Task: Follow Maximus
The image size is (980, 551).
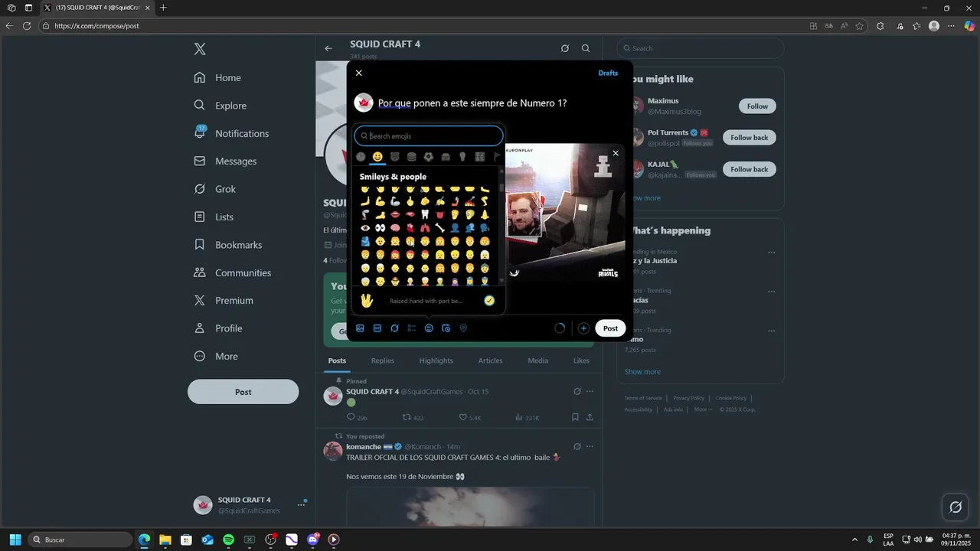Action: (757, 106)
